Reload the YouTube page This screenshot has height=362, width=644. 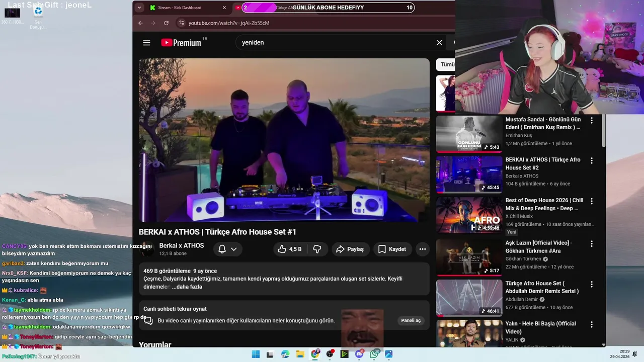(166, 23)
